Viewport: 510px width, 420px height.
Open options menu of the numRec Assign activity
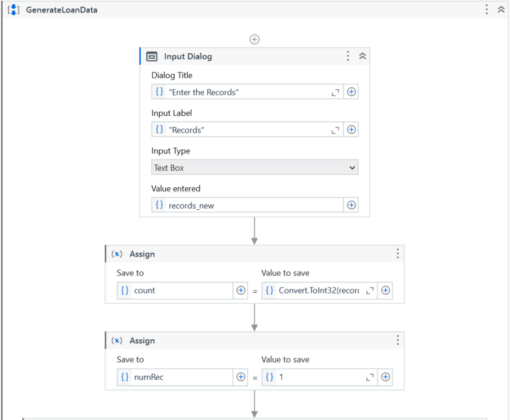[x=397, y=341]
